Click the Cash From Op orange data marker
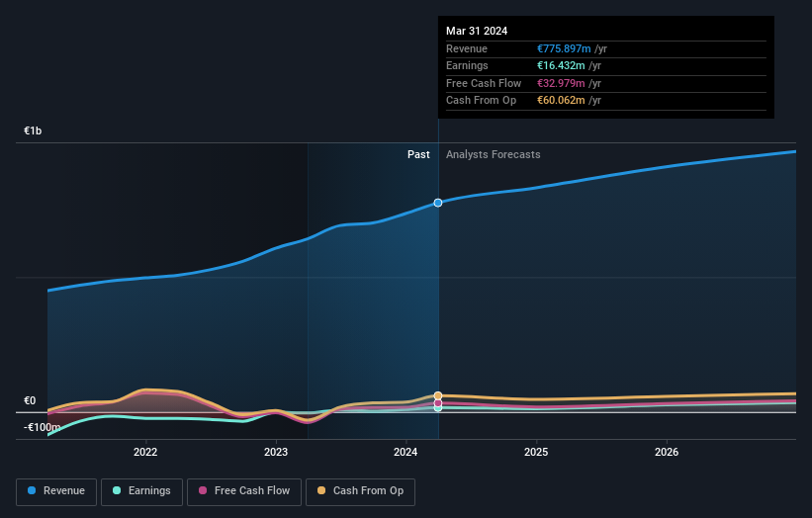Viewport: 812px width, 518px height. [x=438, y=395]
